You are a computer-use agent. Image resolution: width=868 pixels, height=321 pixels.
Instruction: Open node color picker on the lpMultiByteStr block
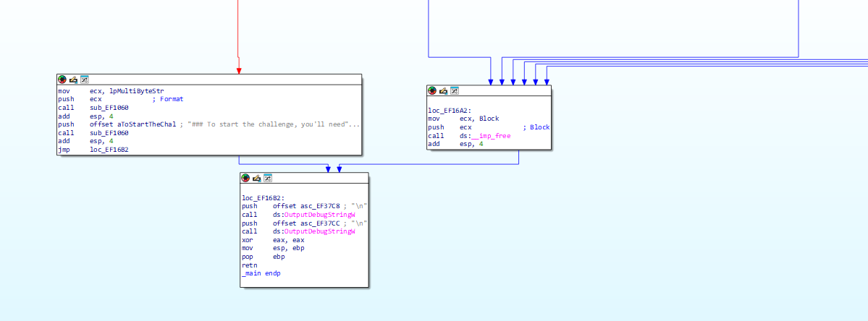(x=62, y=80)
